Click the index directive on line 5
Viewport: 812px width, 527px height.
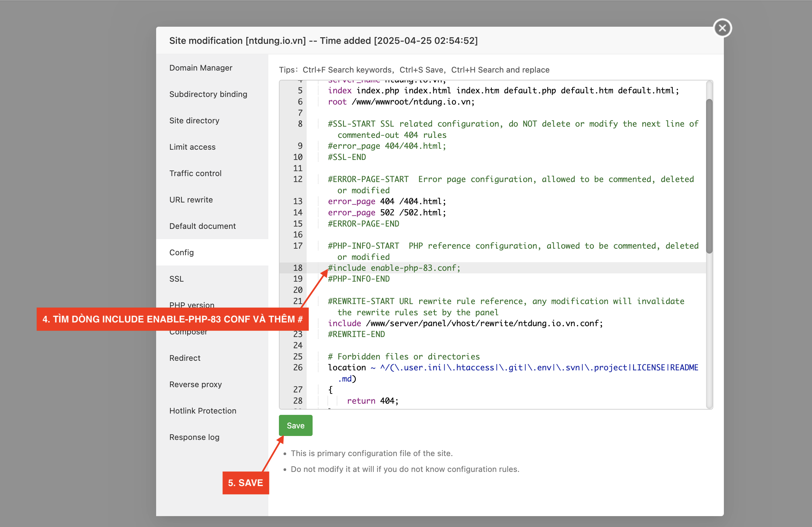coord(503,90)
